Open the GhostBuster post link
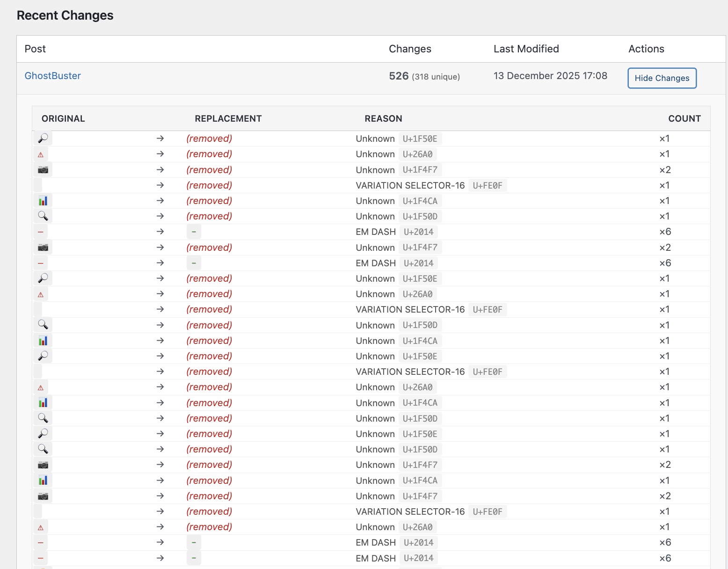728x569 pixels. click(52, 76)
